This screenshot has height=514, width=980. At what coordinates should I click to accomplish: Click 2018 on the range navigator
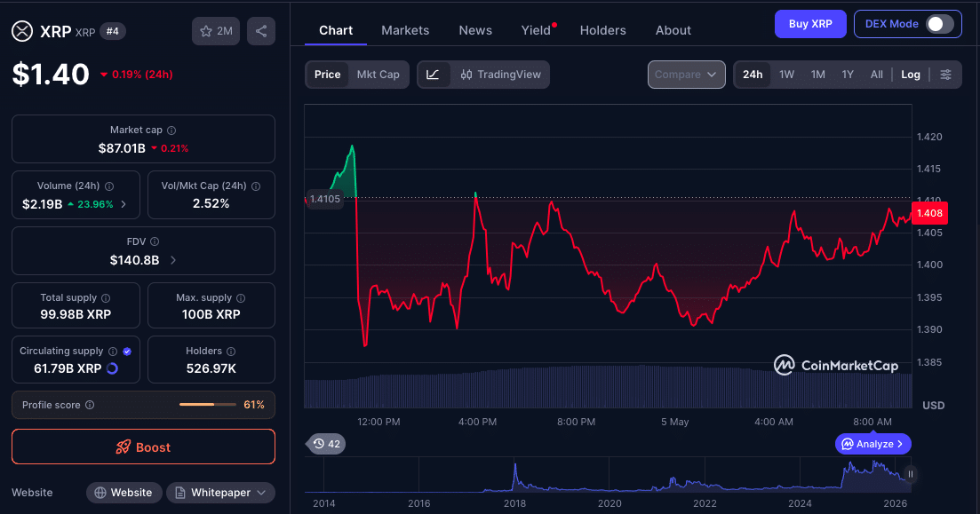coord(514,503)
